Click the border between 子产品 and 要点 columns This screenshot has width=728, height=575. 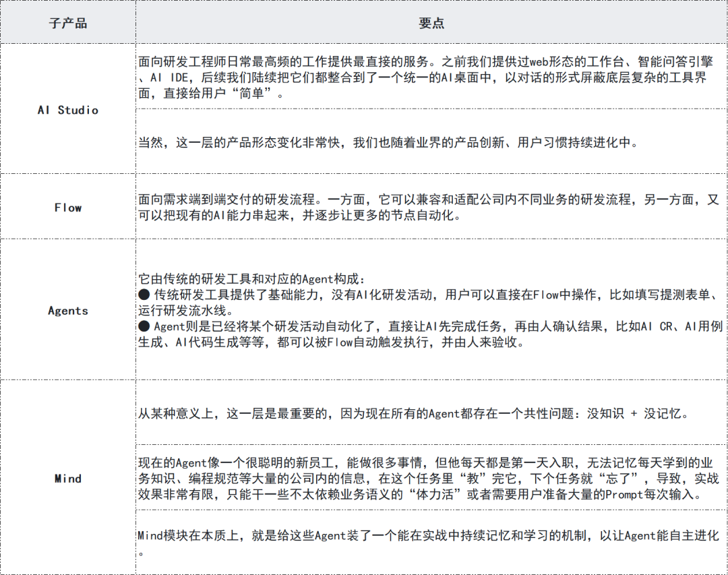point(135,270)
